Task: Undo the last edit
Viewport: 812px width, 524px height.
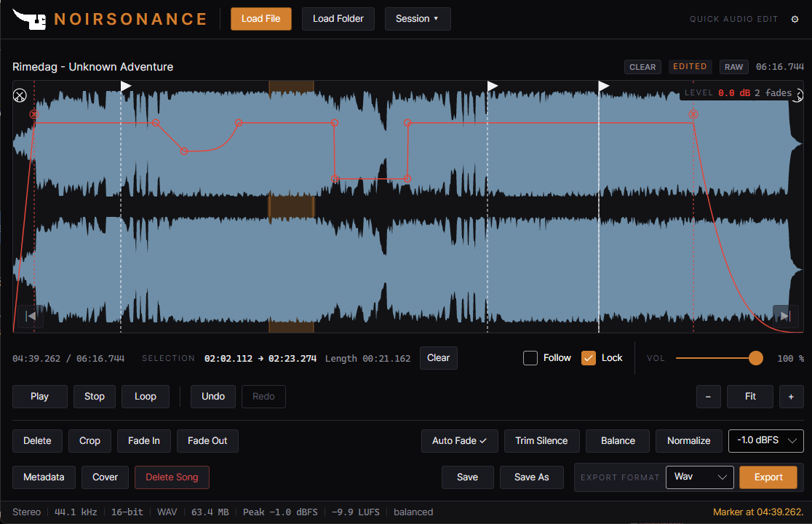Action: [213, 397]
